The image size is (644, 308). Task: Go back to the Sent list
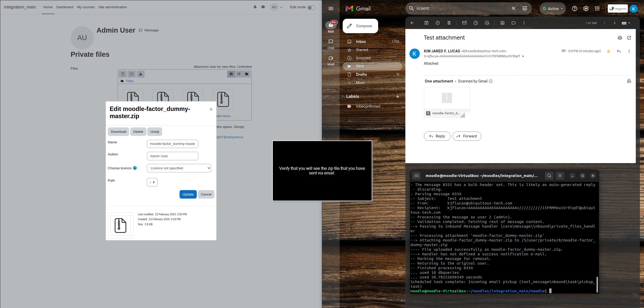412,23
